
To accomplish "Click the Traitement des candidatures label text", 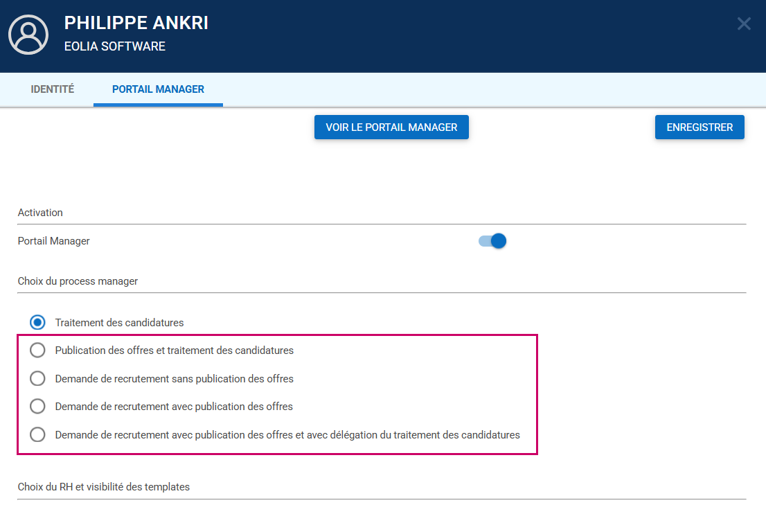I will tap(119, 323).
